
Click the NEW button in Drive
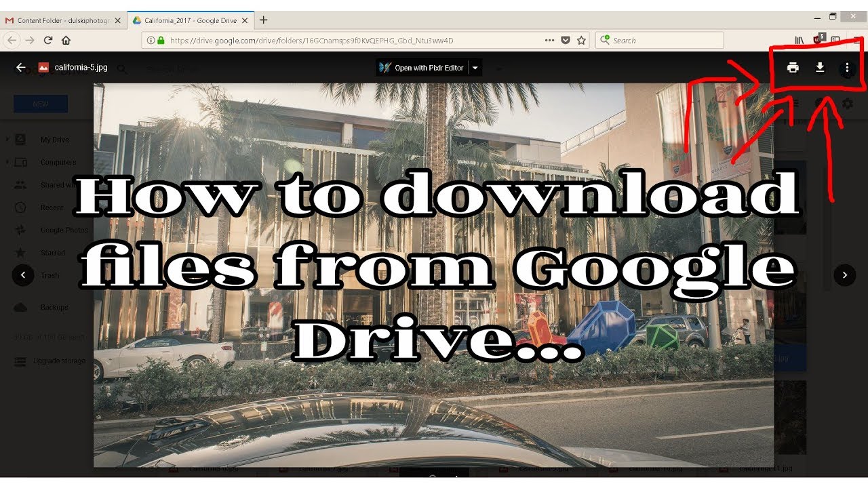point(41,104)
